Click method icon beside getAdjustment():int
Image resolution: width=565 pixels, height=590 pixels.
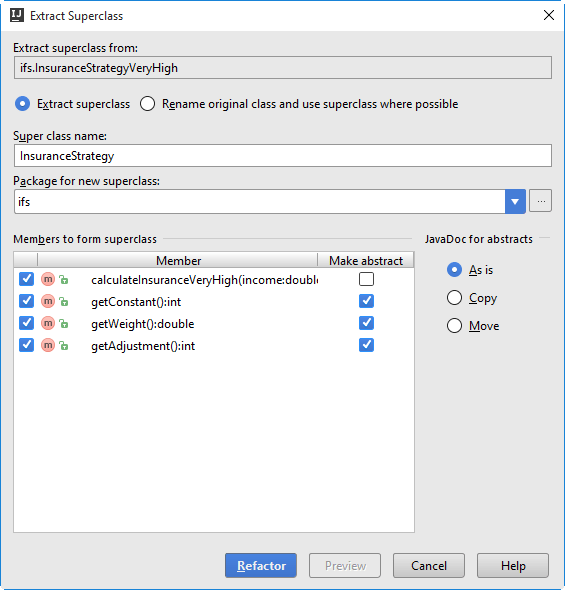(48, 345)
